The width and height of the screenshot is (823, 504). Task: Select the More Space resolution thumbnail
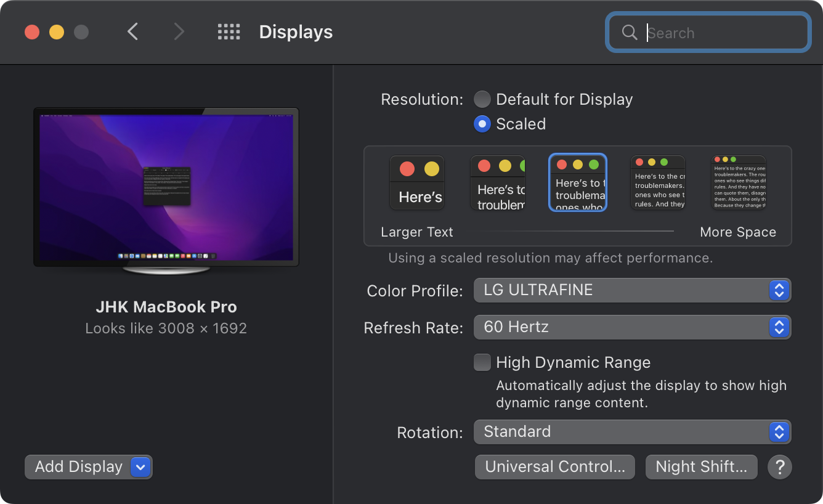pyautogui.click(x=739, y=182)
